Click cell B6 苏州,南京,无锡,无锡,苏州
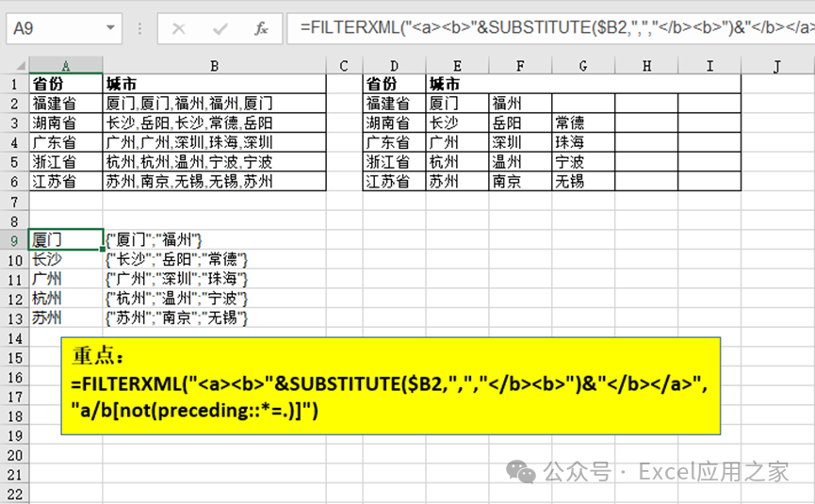Viewport: 815px width, 504px height. click(214, 181)
